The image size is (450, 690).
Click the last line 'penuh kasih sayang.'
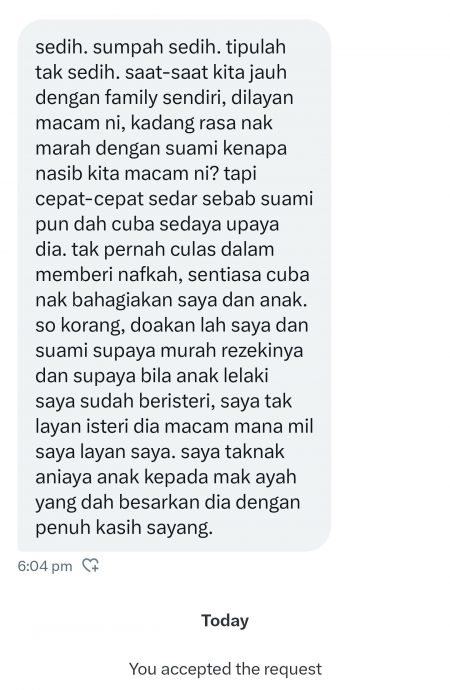tap(124, 528)
